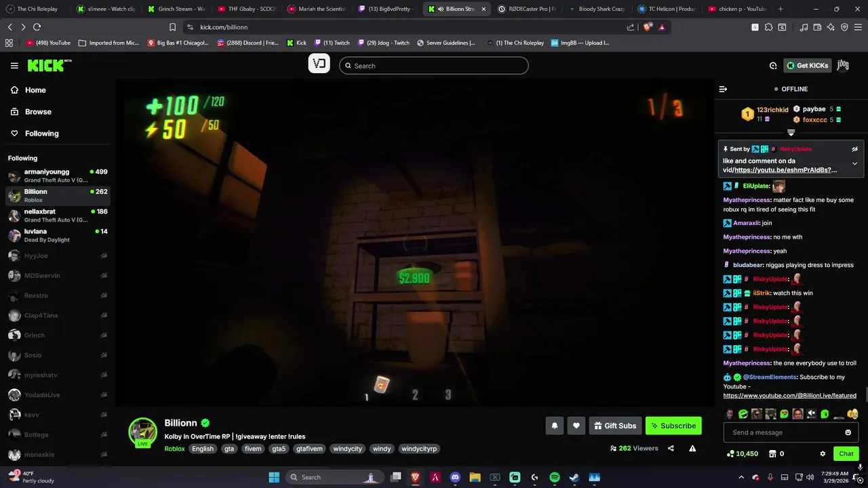Open the Kick hamburger menu
Screen dimensions: 868x488
click(14, 66)
